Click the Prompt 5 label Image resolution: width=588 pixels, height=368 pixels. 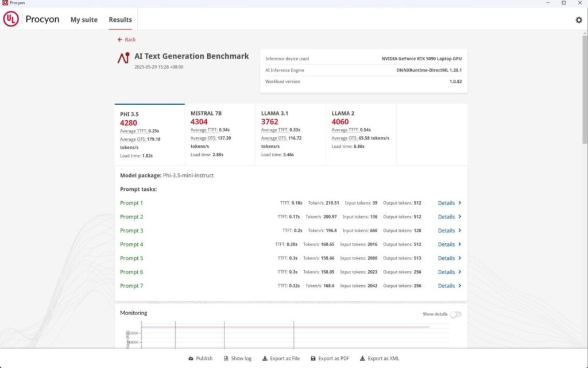[131, 258]
